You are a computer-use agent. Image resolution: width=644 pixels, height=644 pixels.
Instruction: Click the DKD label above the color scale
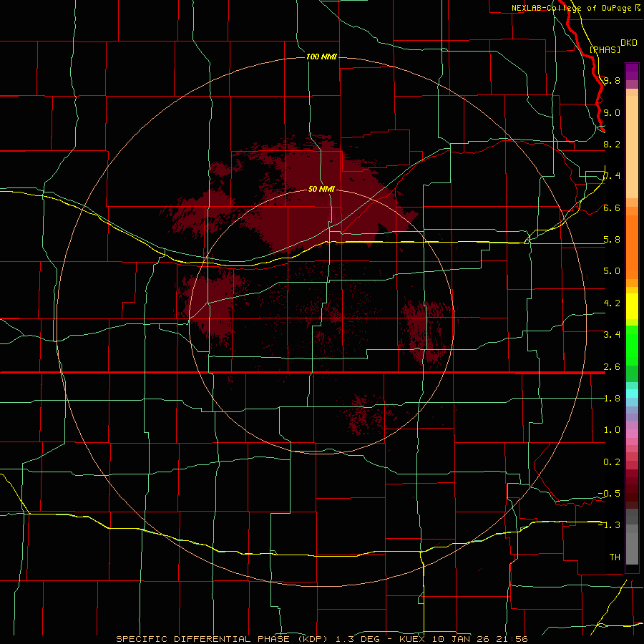point(628,42)
